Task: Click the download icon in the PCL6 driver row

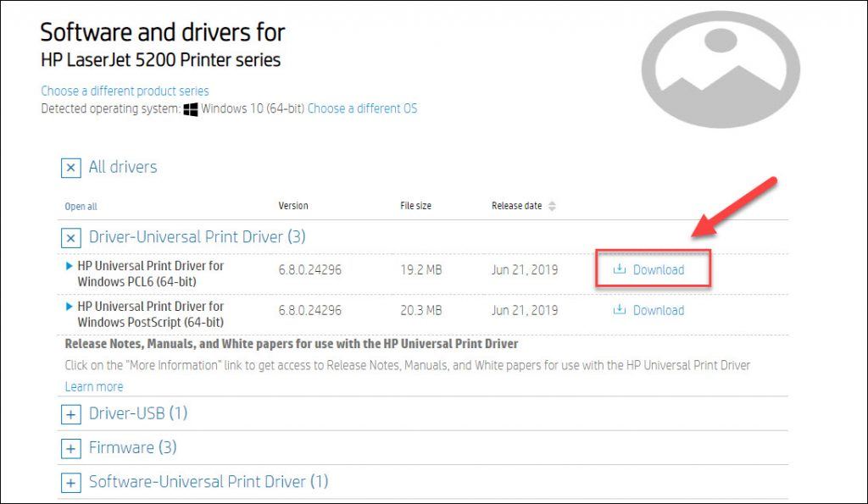Action: pos(620,269)
